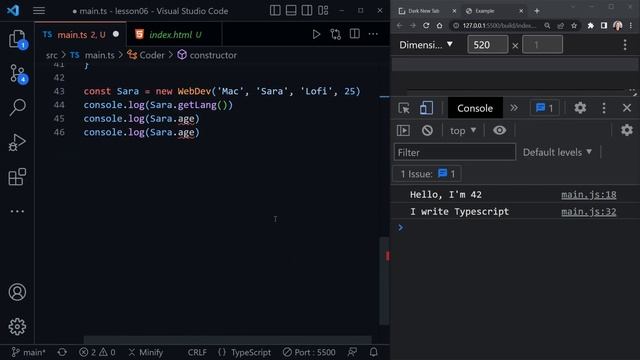Open the Search view in the sidebar
Image resolution: width=640 pixels, height=360 pixels.
tap(17, 108)
